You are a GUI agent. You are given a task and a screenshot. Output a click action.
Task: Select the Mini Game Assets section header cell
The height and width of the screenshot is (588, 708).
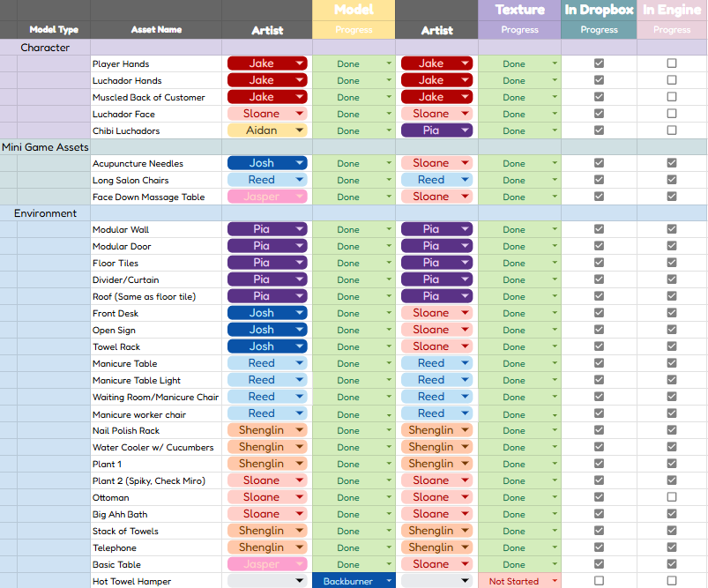44,147
